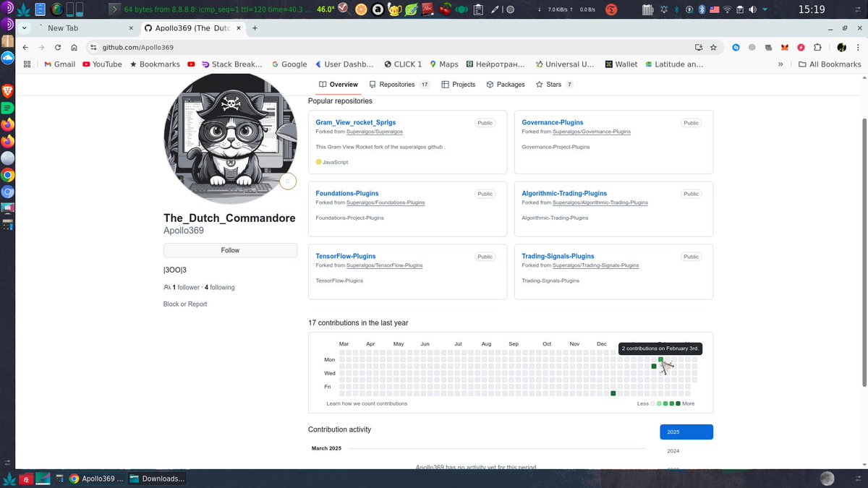Screen dimensions: 868x488
Task: Click the extensions puzzle icon
Action: (x=817, y=46)
